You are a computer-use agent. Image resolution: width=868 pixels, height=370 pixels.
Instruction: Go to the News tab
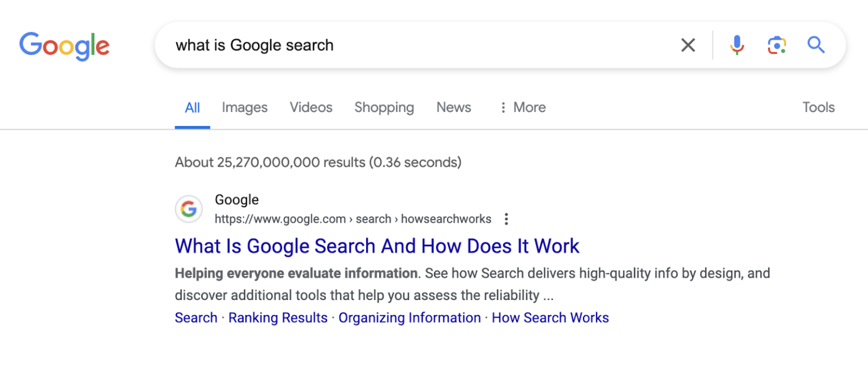(x=454, y=107)
